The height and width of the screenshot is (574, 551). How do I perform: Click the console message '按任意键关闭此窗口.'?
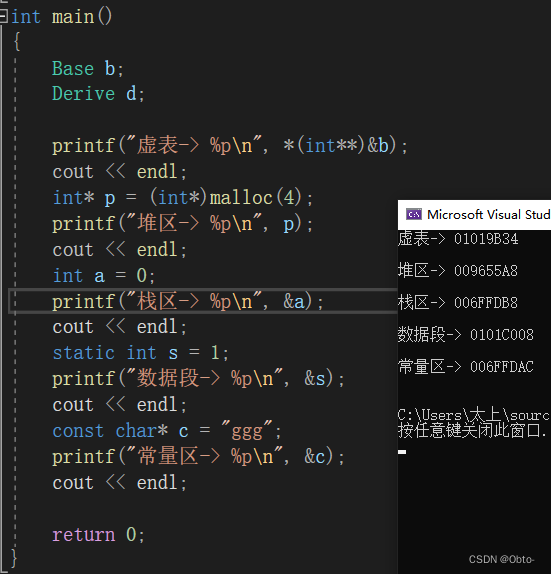click(x=472, y=430)
